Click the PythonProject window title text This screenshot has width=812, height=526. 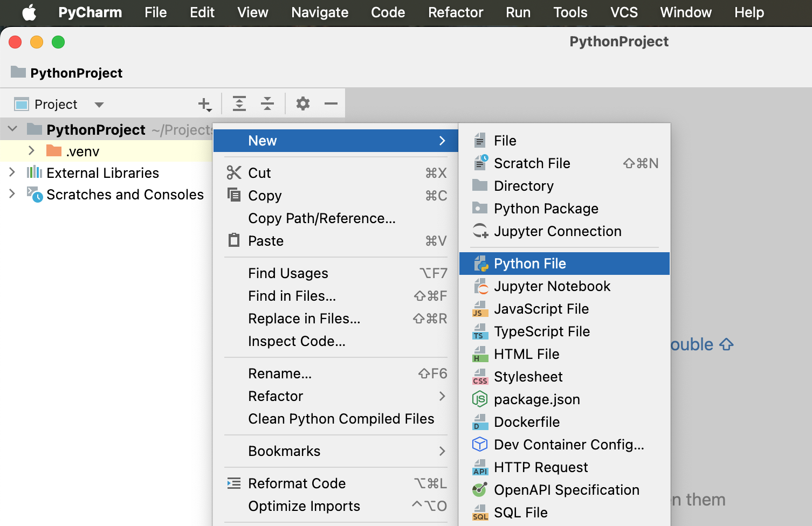[x=619, y=41]
